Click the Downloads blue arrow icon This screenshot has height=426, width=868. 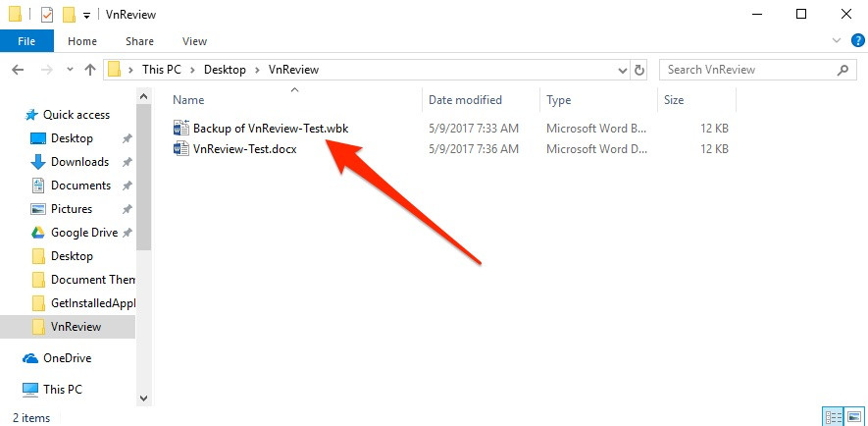click(x=37, y=162)
